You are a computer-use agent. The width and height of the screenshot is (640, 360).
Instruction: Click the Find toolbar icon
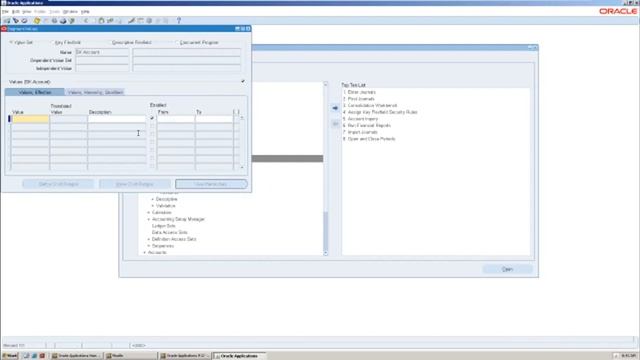click(16, 20)
